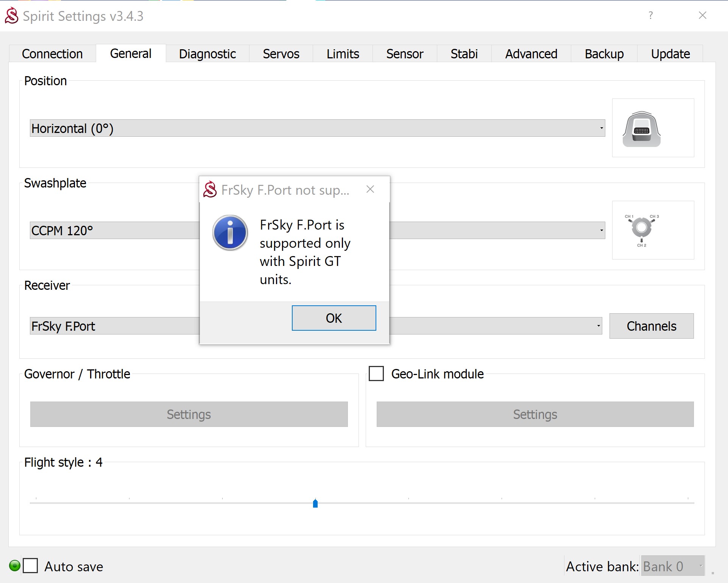The width and height of the screenshot is (728, 583).
Task: Click the green connection status indicator
Action: tap(14, 566)
